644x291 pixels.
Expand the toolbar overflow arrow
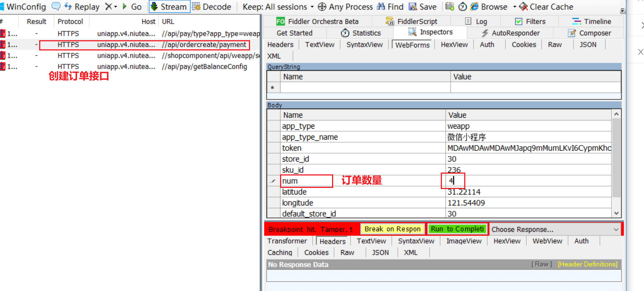point(622,11)
